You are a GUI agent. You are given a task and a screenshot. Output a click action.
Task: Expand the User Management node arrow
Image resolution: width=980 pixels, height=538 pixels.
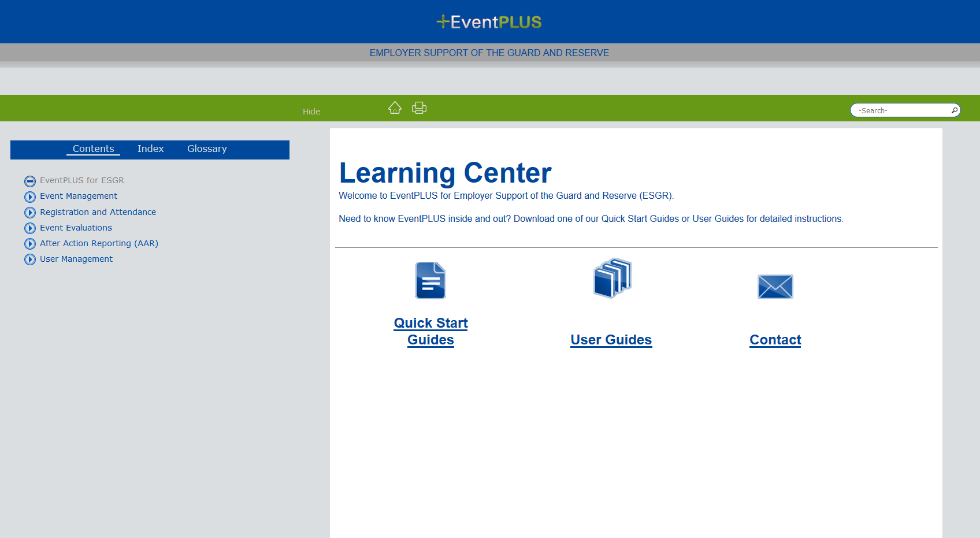tap(30, 259)
